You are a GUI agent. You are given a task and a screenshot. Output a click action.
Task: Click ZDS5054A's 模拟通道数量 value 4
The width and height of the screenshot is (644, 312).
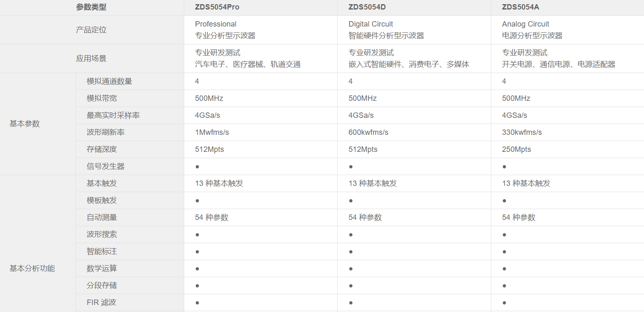(x=504, y=81)
